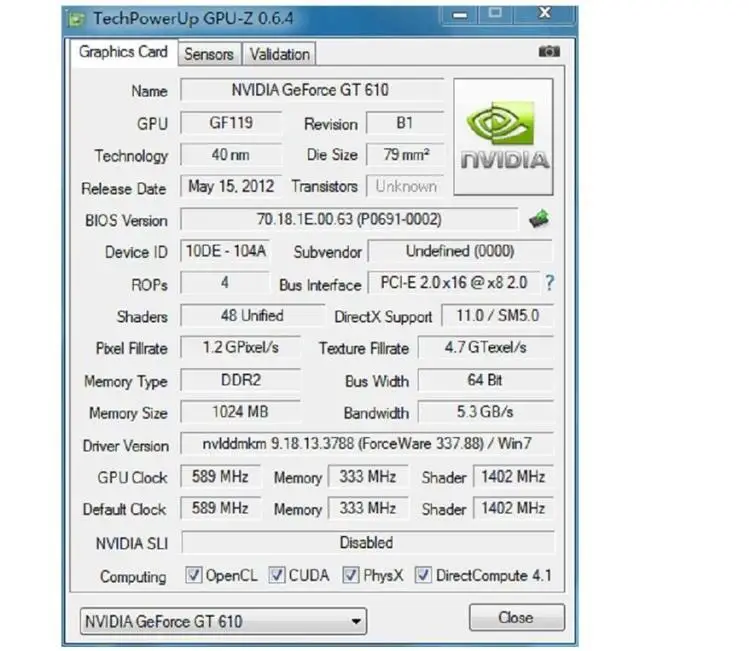The width and height of the screenshot is (749, 651).
Task: Toggle the OpenCL checkbox
Action: coord(193,575)
